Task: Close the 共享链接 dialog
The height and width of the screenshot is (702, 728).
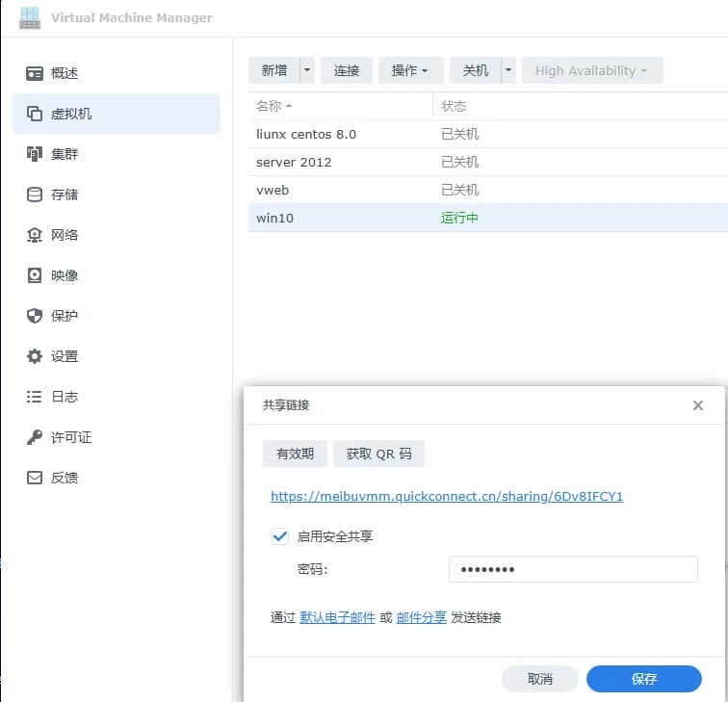Action: 697,405
